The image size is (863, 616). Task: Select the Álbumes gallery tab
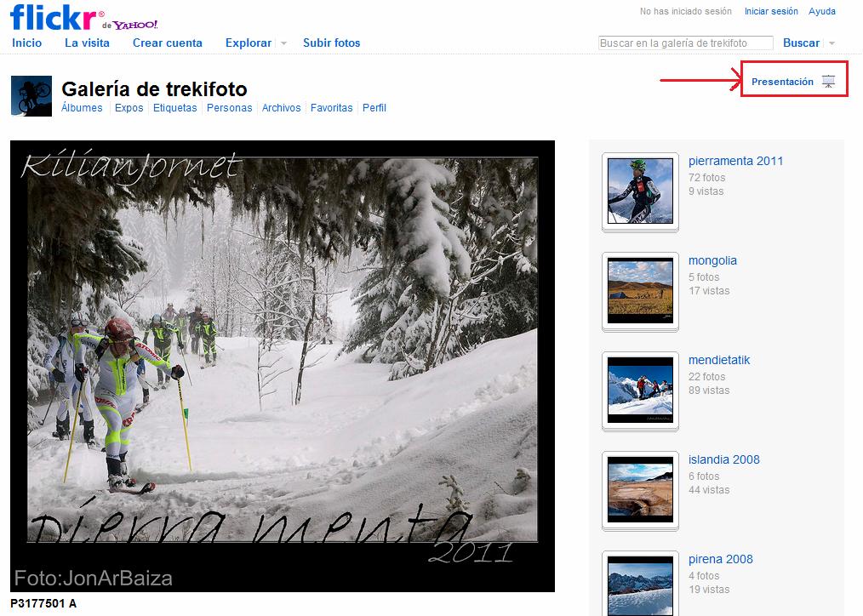point(82,108)
